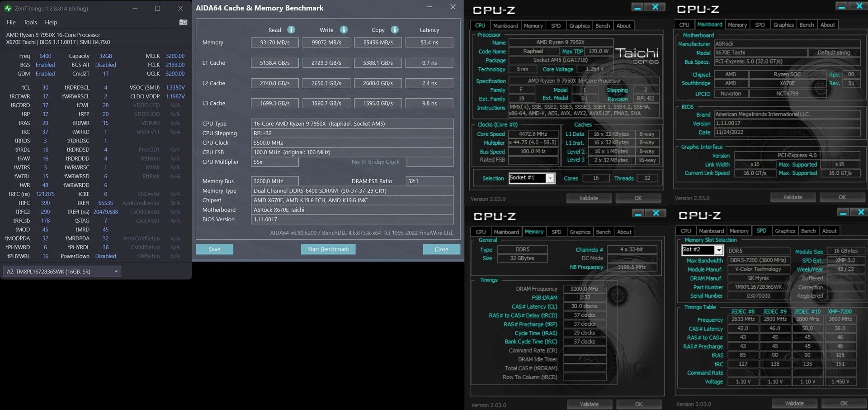This screenshot has height=410, width=868.
Task: Switch to Memory tab in CPU-Z Processor window
Action: [x=533, y=26]
